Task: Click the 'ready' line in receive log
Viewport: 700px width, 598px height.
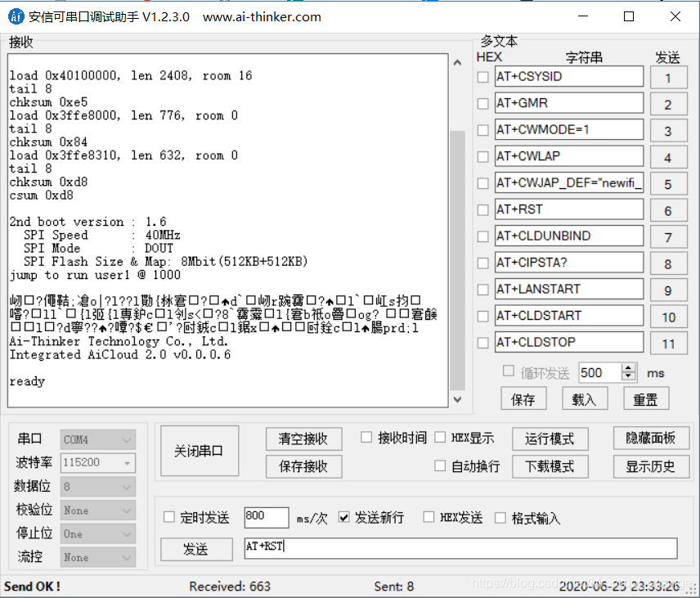Action: (x=27, y=381)
